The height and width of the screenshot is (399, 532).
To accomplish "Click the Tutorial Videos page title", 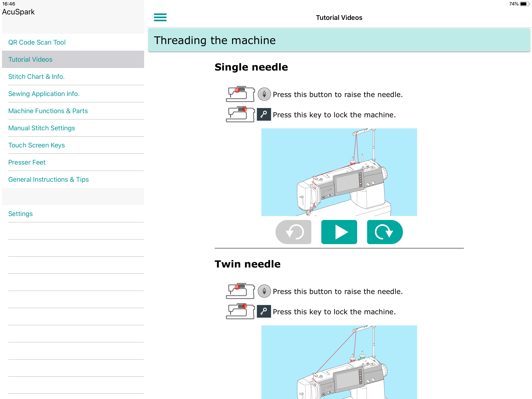I will pyautogui.click(x=339, y=18).
